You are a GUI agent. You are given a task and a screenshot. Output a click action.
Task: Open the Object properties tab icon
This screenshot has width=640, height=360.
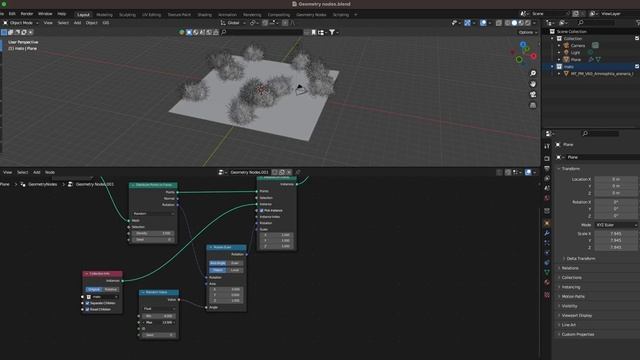pos(547,223)
